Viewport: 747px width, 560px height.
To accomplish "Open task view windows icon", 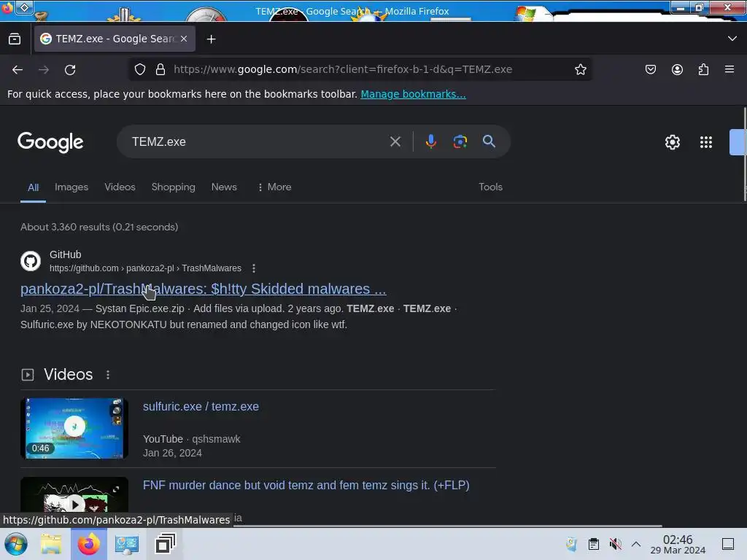I will 166,544.
